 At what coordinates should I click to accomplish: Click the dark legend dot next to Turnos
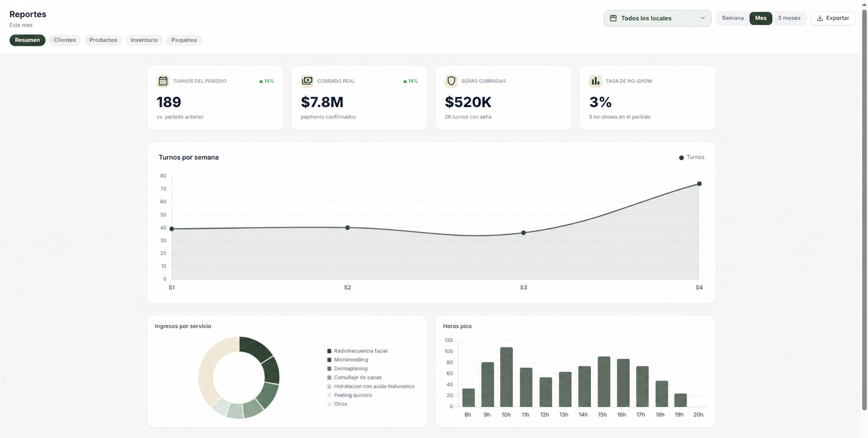(x=681, y=158)
